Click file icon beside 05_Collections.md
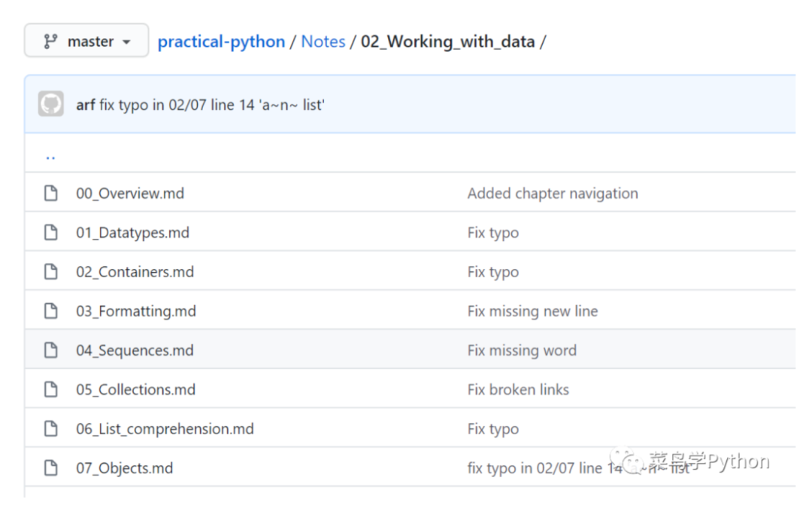Viewport: 812px width, 508px height. click(51, 389)
